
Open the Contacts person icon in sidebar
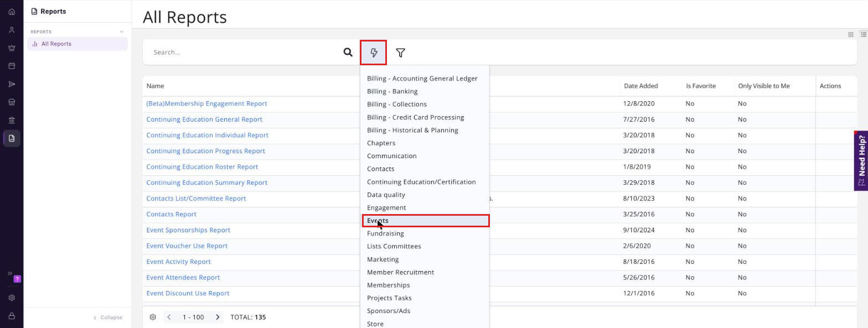[12, 30]
